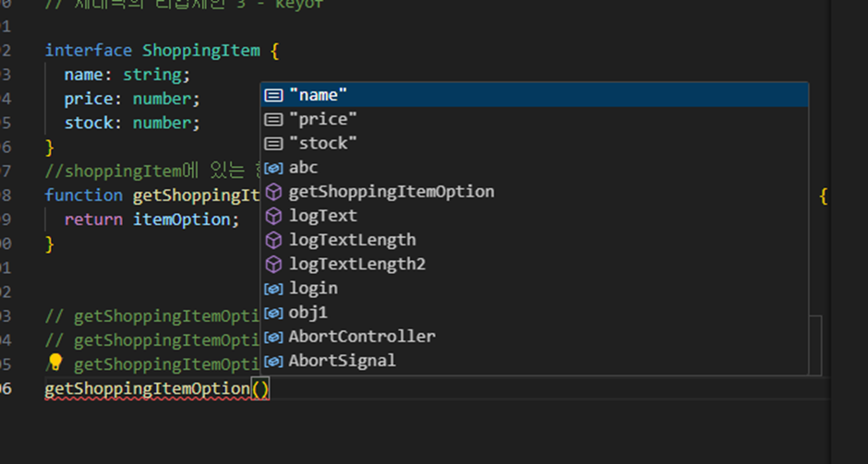
Task: Select the "name" autocomplete suggestion
Action: click(535, 95)
